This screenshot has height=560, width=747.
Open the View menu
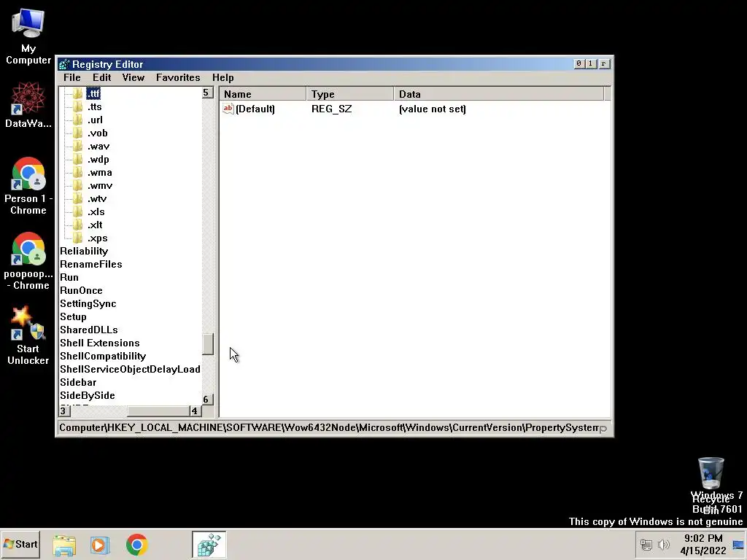point(133,77)
